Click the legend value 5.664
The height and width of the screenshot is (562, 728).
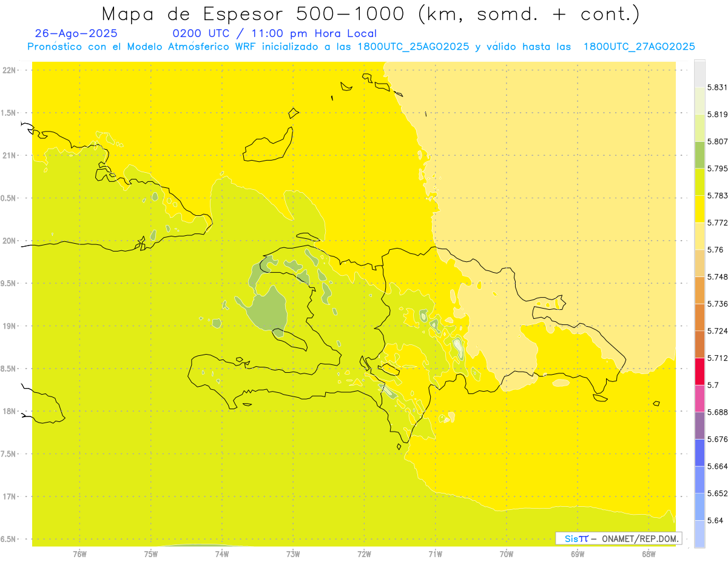[718, 466]
